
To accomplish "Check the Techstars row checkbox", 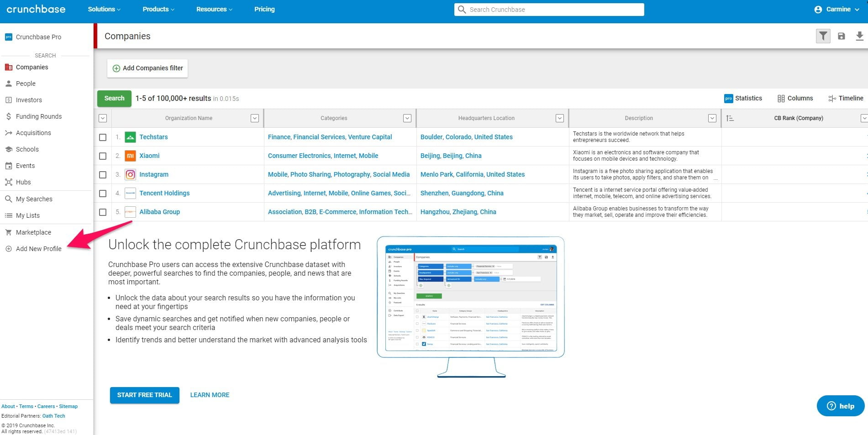I will (103, 137).
